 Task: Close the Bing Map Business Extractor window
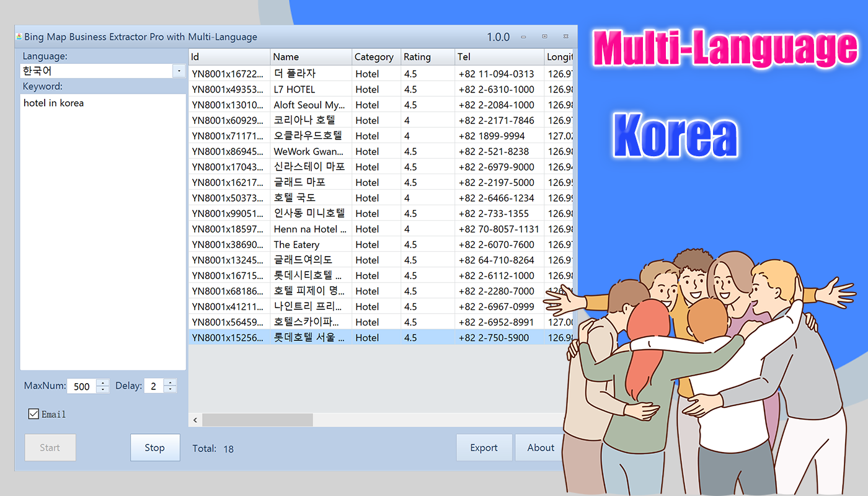point(565,37)
